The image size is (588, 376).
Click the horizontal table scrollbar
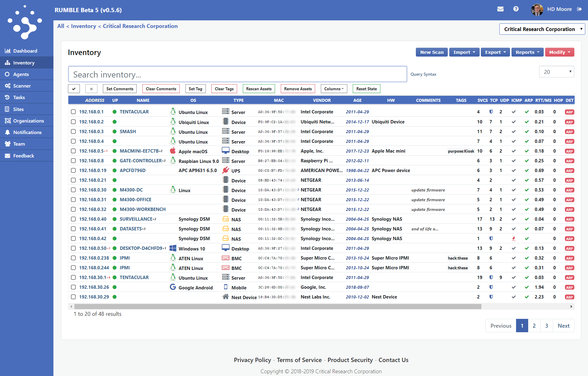278,306
